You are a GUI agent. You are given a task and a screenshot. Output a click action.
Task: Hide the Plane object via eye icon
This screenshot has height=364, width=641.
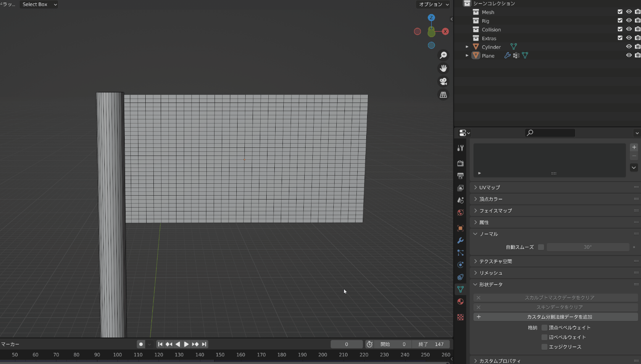click(x=629, y=56)
